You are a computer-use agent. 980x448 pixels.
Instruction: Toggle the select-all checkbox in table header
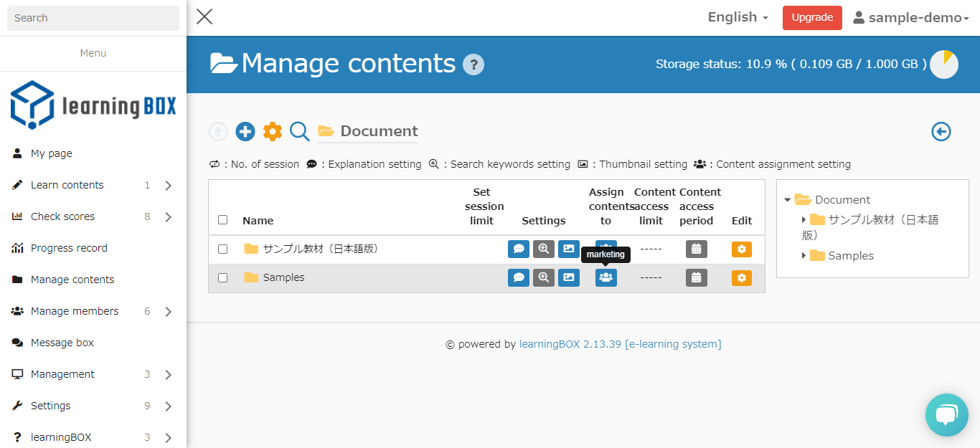[222, 220]
